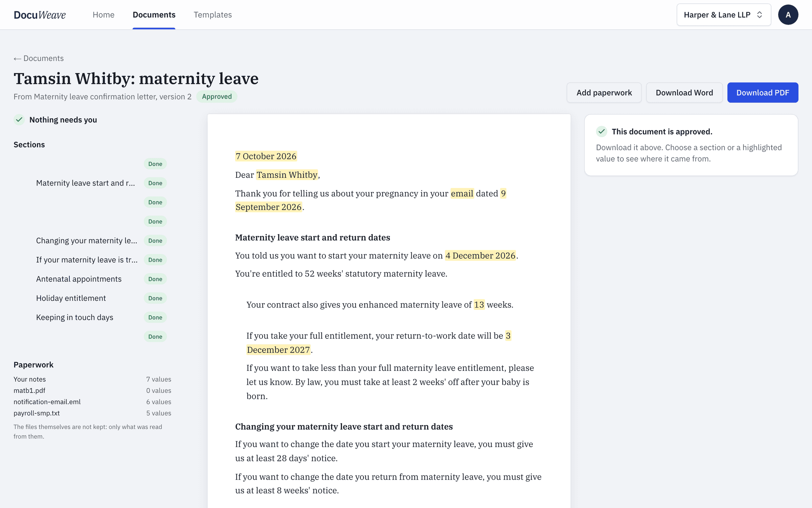Image resolution: width=812 pixels, height=508 pixels.
Task: Click the Approved status badge
Action: (217, 97)
